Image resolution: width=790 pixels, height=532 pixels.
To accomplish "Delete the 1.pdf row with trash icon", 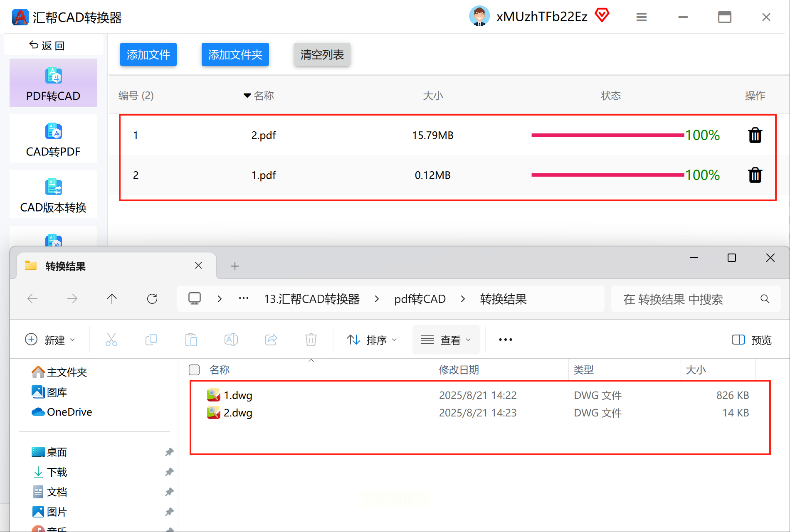I will (755, 175).
